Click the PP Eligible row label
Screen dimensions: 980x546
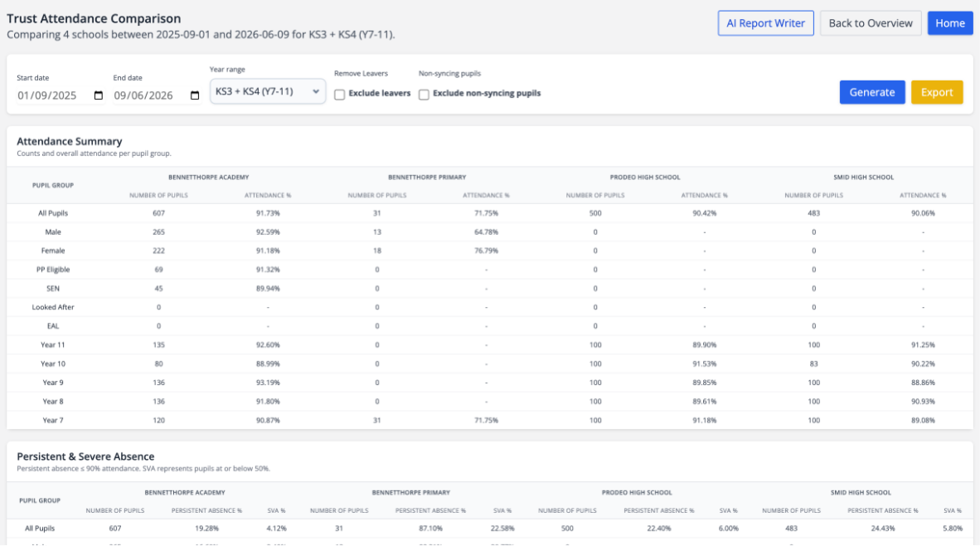[53, 270]
